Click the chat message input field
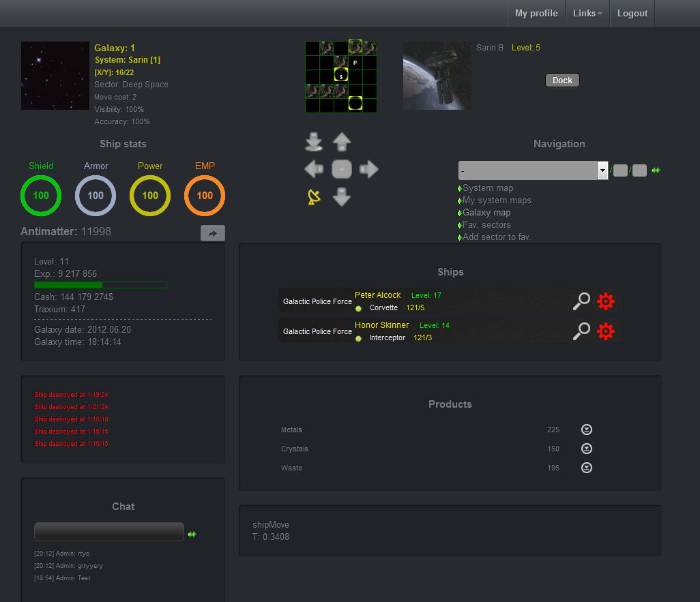This screenshot has height=602, width=700. (109, 532)
